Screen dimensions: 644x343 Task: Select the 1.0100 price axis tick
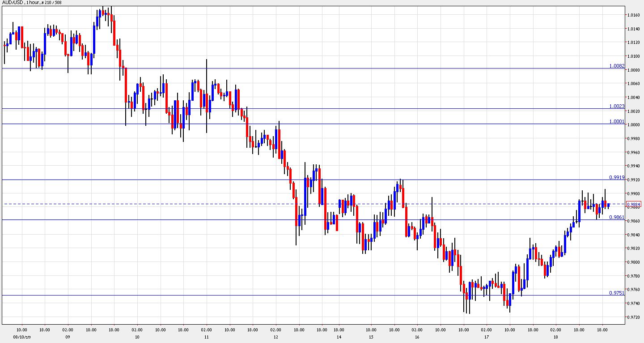[x=634, y=56]
